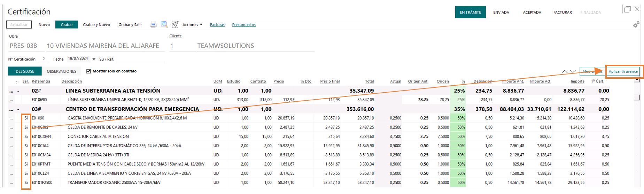Send certification via paper plane icon
The image size is (644, 194).
(x=175, y=24)
